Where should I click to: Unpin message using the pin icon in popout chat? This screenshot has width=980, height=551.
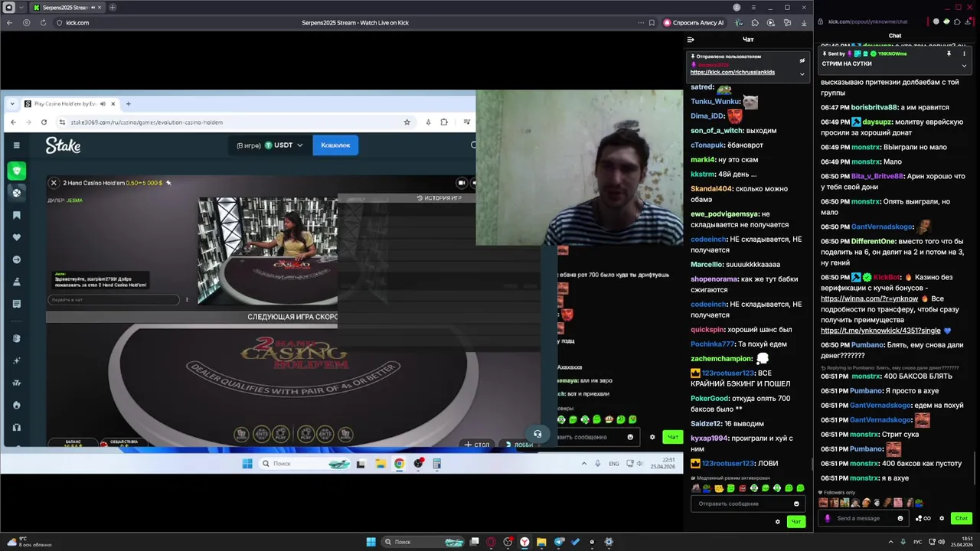(x=949, y=54)
